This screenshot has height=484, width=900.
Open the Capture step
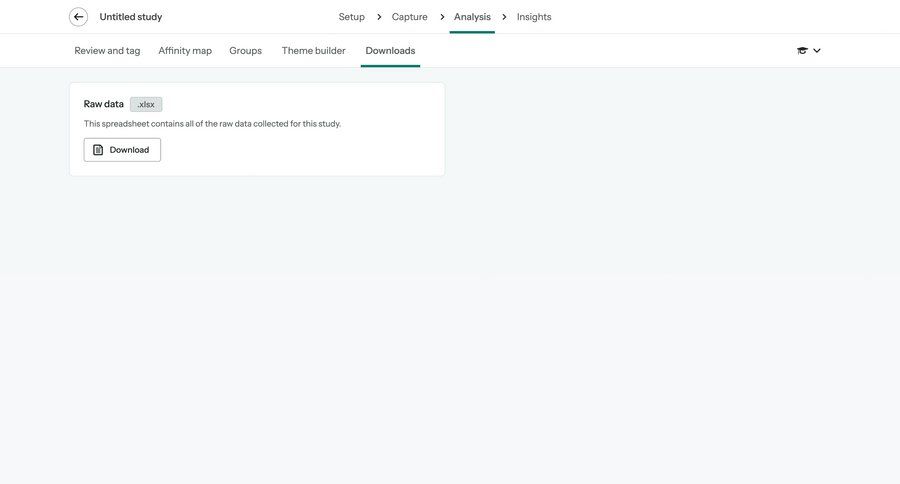tap(409, 17)
